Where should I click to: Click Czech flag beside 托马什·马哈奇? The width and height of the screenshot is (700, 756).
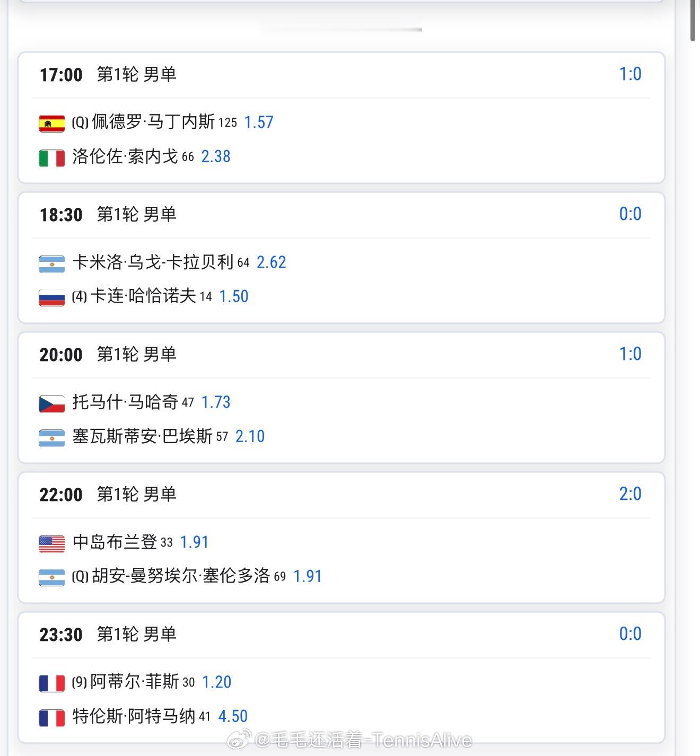click(x=51, y=403)
